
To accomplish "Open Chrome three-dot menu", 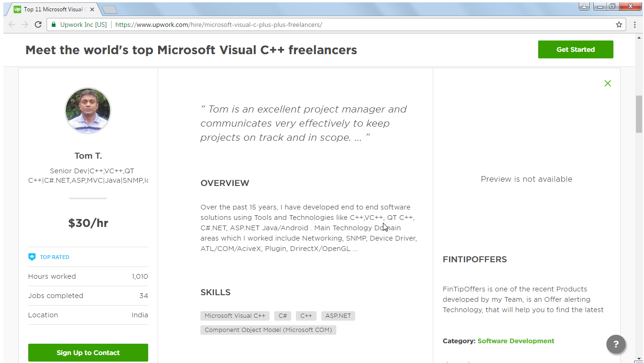I will coord(635,24).
